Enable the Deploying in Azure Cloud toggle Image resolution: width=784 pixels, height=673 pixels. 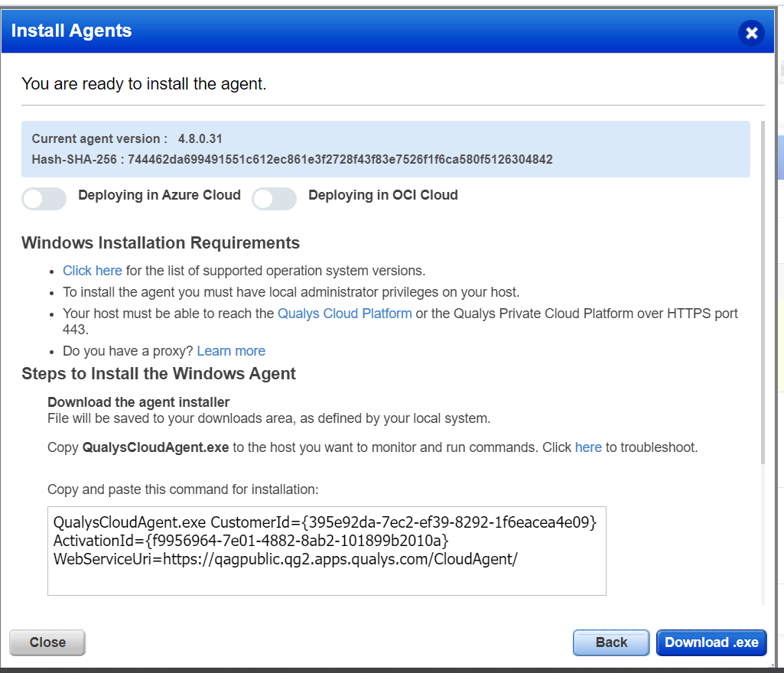click(x=44, y=199)
